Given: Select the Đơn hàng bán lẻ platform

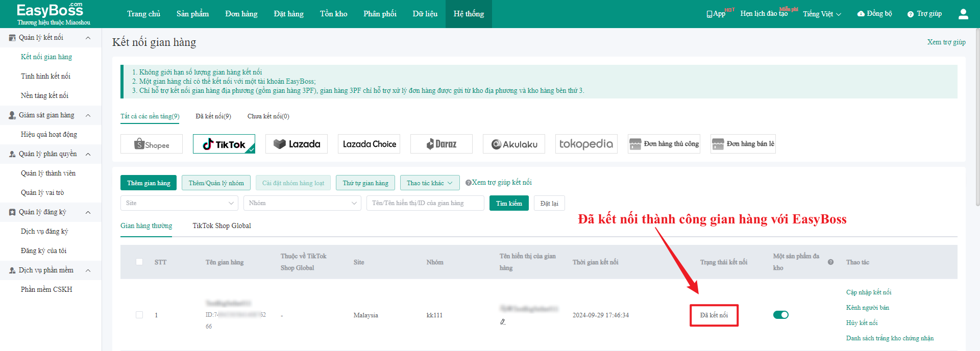Looking at the screenshot, I should coord(743,144).
